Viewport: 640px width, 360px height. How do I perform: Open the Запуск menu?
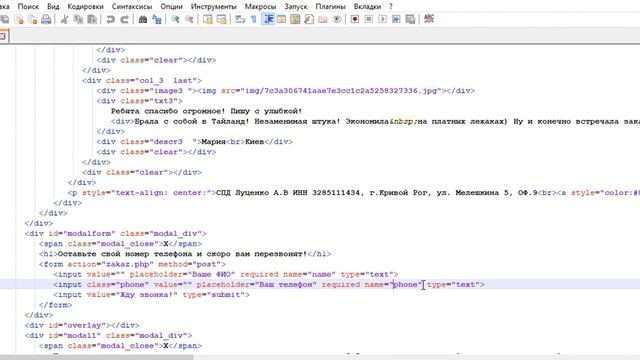[296, 7]
